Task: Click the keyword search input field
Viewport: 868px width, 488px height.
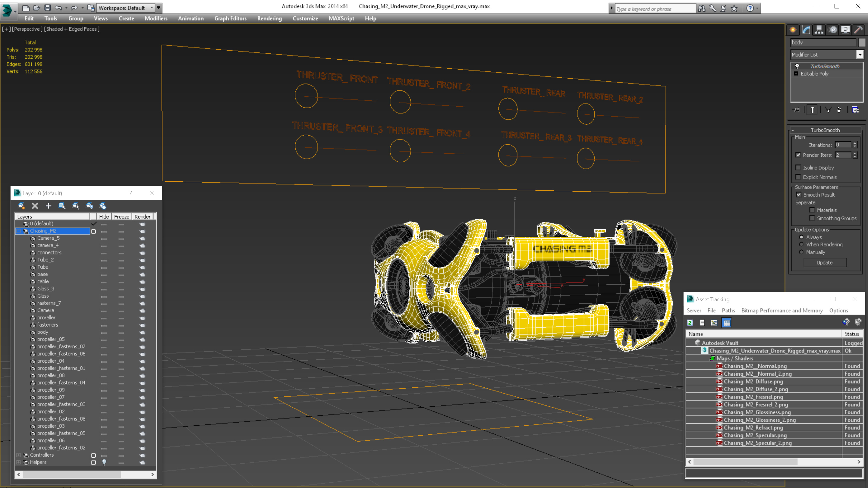Action: [x=655, y=9]
